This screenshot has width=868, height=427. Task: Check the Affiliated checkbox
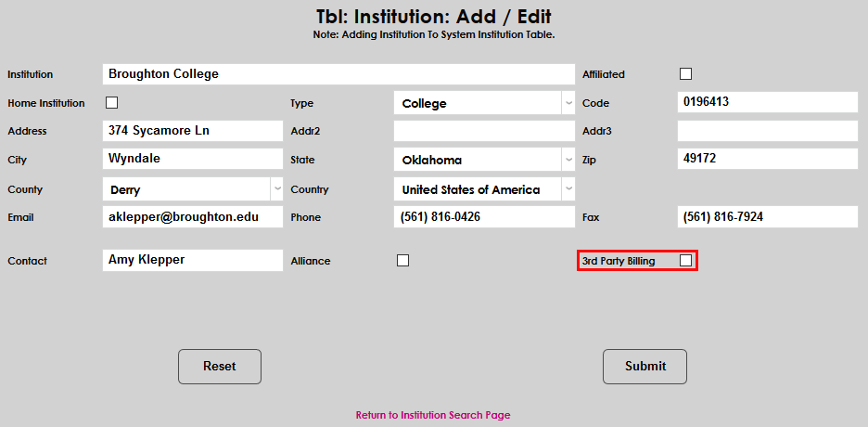[686, 74]
